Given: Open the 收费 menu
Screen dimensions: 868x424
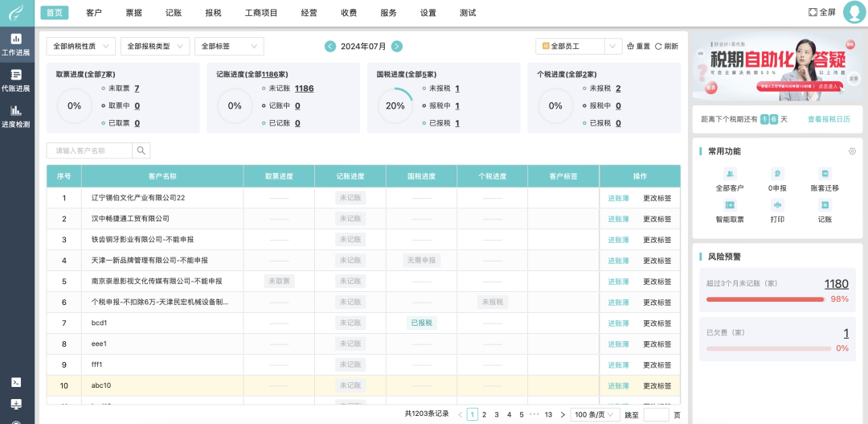Looking at the screenshot, I should pos(349,13).
